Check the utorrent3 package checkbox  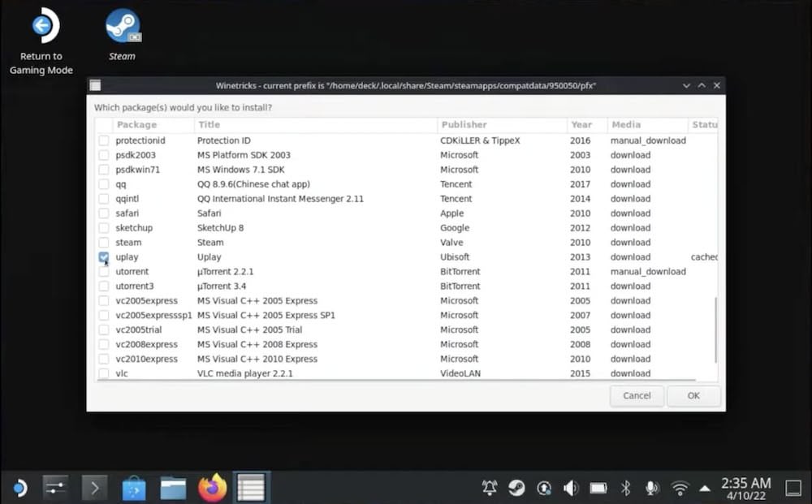[x=104, y=286]
